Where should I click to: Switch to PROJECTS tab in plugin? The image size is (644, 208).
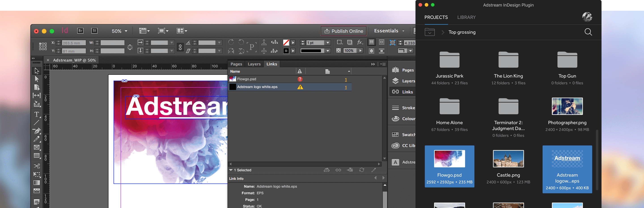(x=436, y=17)
